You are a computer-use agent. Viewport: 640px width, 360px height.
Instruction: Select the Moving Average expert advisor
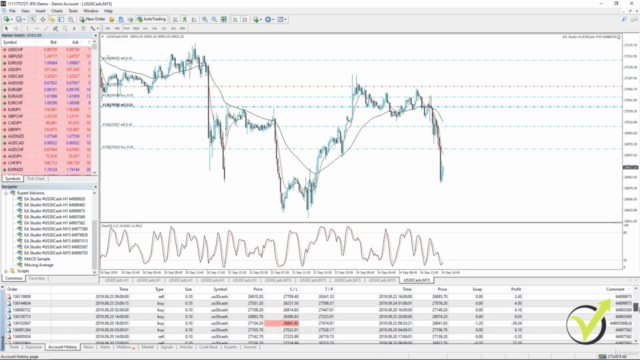38,265
